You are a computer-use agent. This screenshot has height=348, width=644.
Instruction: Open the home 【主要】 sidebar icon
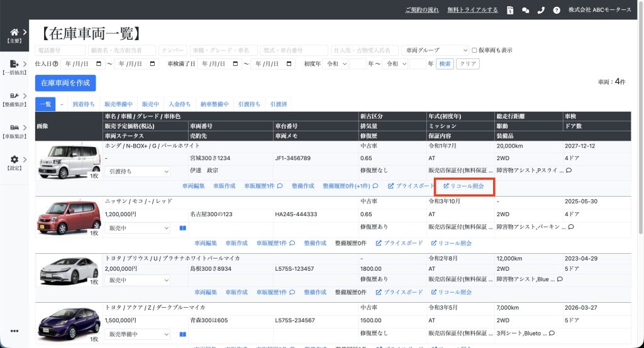pos(14,32)
